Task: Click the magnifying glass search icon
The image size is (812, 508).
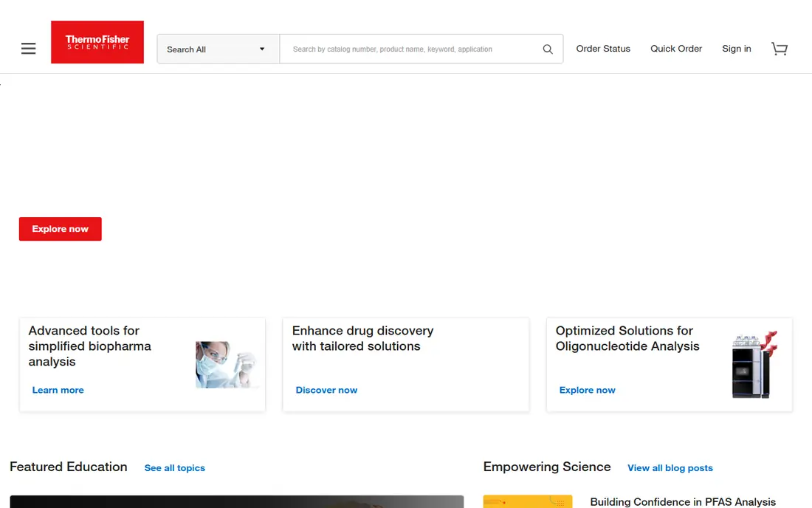Action: click(548, 49)
